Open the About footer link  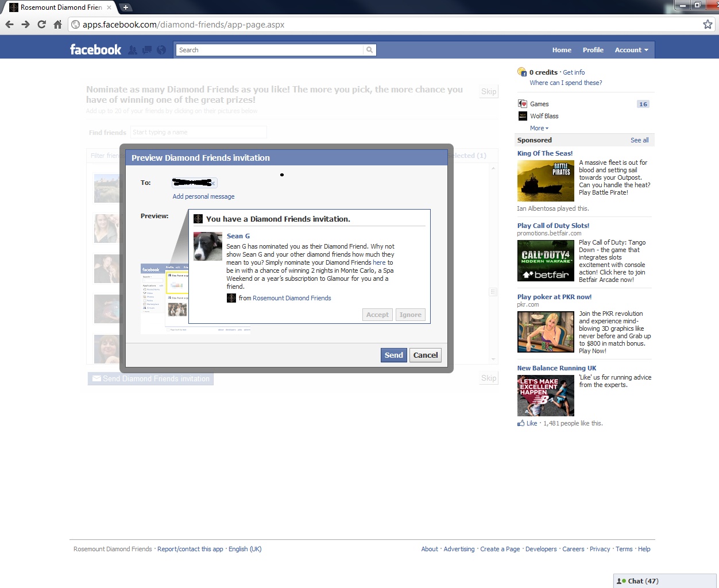430,549
